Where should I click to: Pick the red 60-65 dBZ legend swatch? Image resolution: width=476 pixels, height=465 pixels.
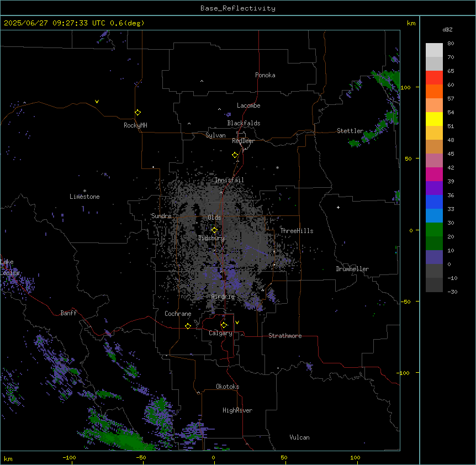coord(434,77)
